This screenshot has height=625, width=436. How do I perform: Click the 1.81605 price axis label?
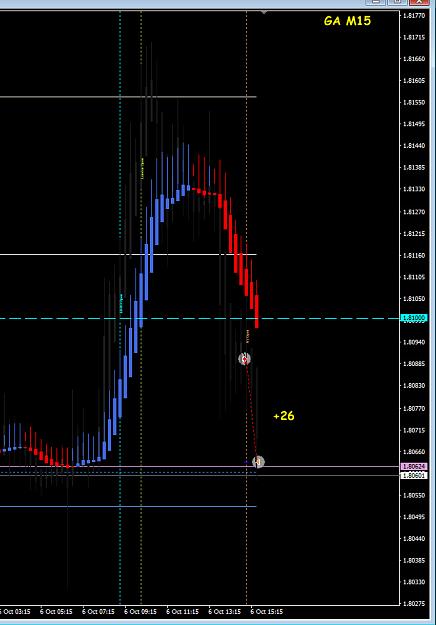coord(414,81)
